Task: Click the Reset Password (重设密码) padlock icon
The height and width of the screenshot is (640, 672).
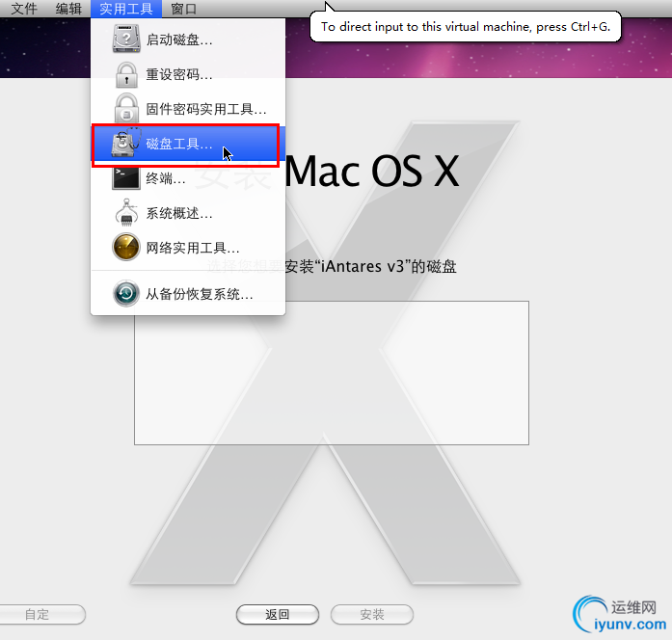Action: 126,74
